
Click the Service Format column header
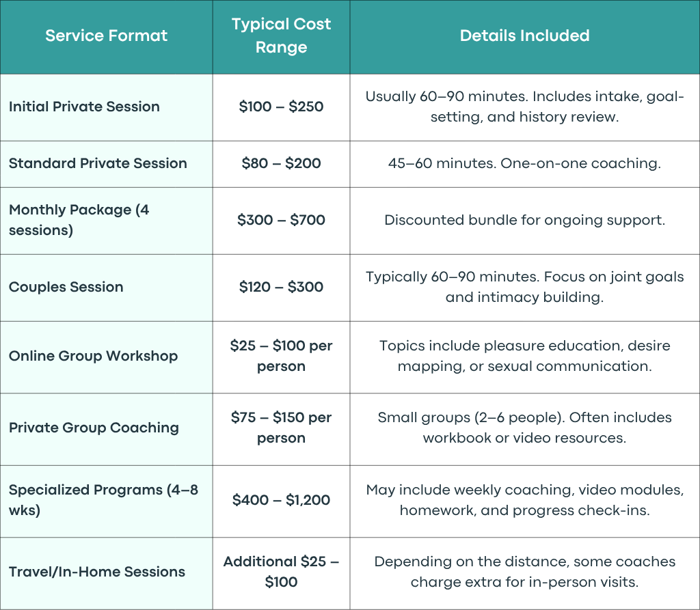[x=106, y=36]
